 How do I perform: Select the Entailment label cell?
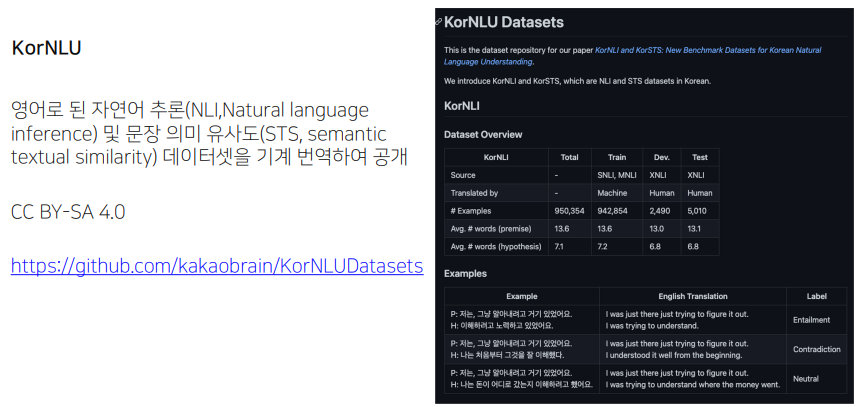click(810, 320)
